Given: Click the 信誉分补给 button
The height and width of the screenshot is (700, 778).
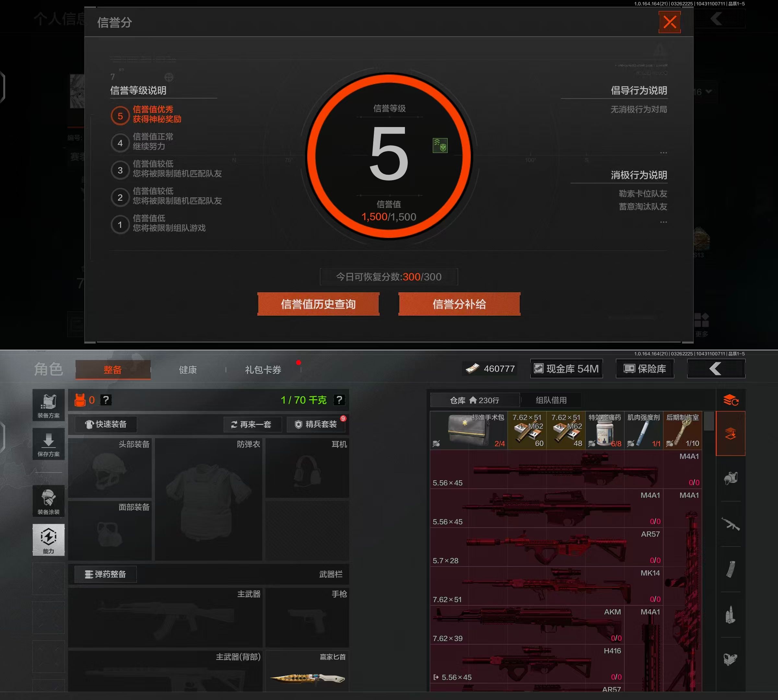Looking at the screenshot, I should (459, 304).
